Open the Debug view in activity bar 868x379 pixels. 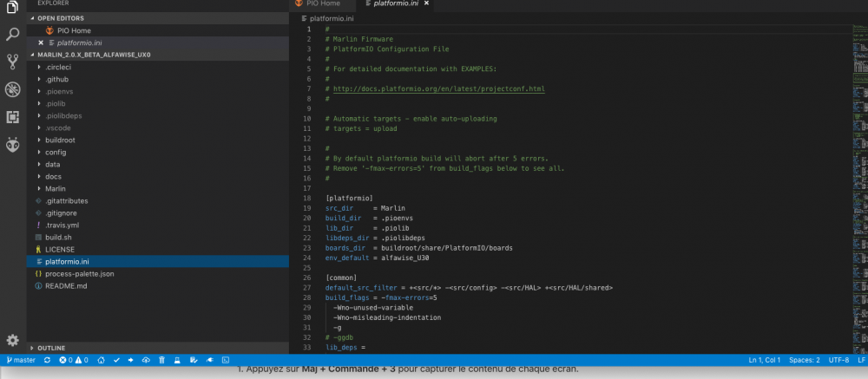coord(12,89)
